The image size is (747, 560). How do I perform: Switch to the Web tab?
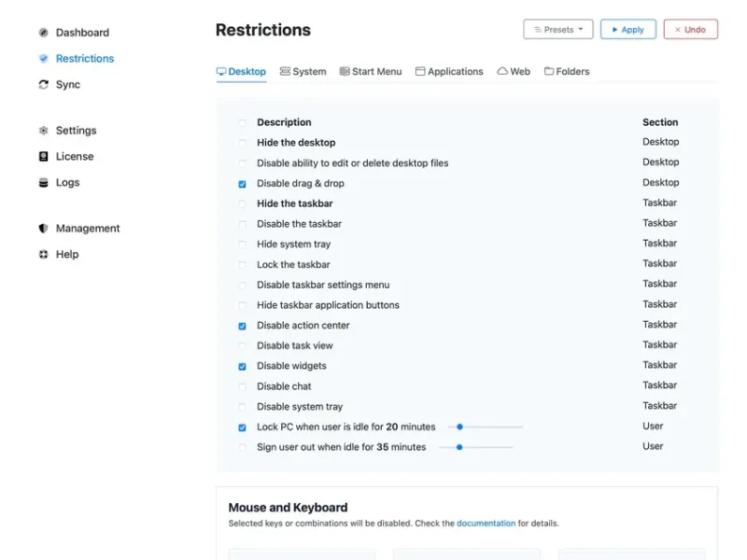pyautogui.click(x=514, y=72)
